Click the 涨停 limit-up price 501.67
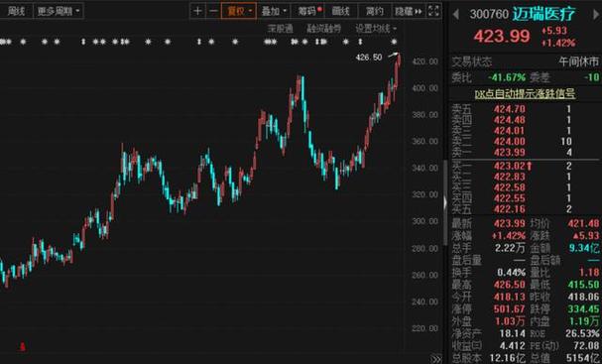Image resolution: width=602 pixels, height=364 pixels. [x=510, y=309]
